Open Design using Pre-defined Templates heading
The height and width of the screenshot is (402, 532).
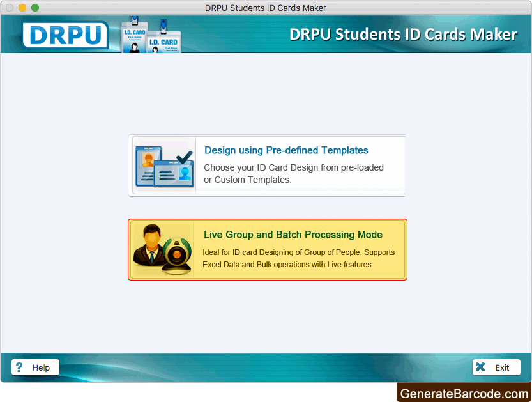tap(286, 150)
